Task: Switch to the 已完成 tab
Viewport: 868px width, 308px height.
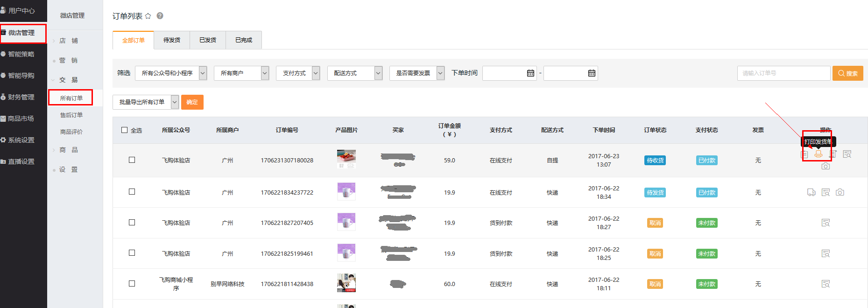Action: click(243, 40)
